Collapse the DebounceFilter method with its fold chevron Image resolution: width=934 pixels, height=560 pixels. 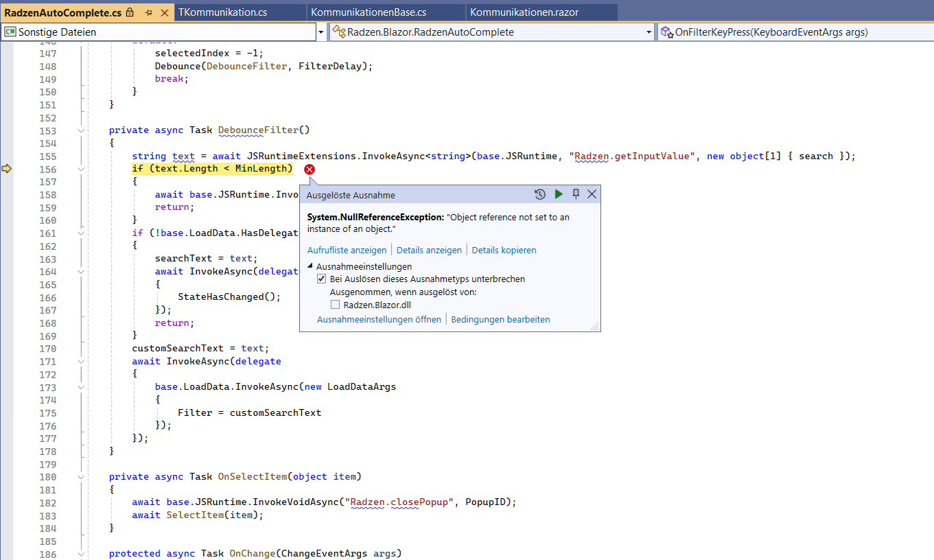click(80, 130)
